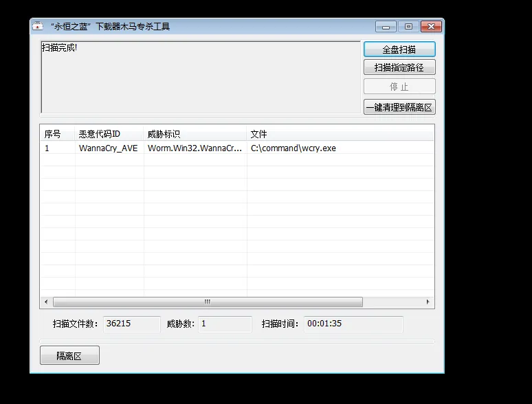Click the 扫描指定路径 button

tap(399, 67)
